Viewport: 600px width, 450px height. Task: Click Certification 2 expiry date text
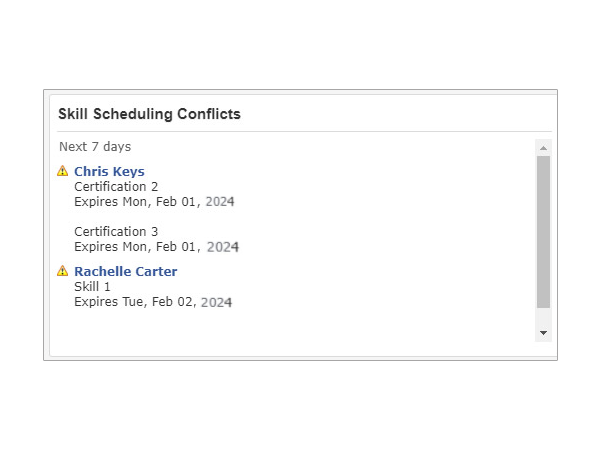point(154,202)
